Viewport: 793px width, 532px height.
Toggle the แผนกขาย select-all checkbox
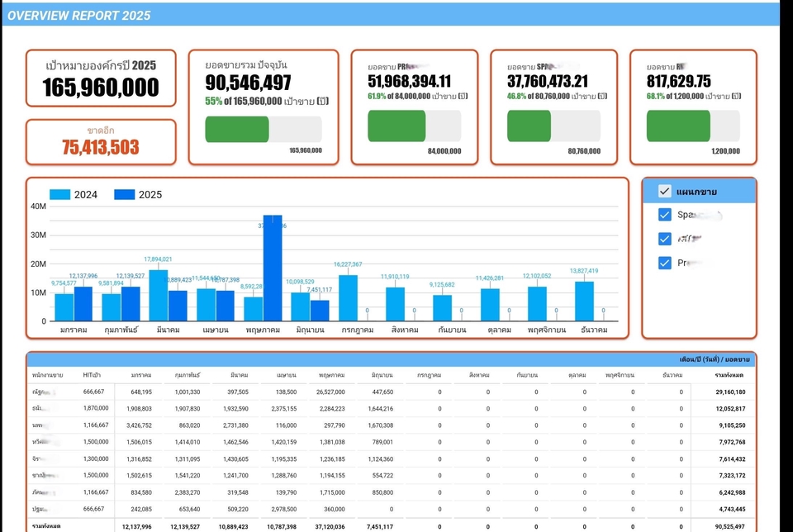tap(665, 192)
